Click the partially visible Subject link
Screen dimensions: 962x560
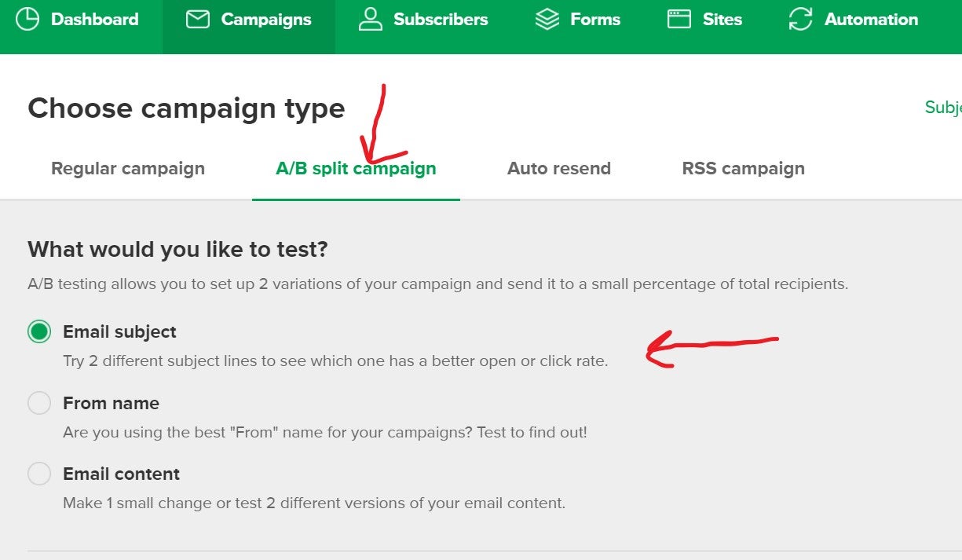(943, 108)
